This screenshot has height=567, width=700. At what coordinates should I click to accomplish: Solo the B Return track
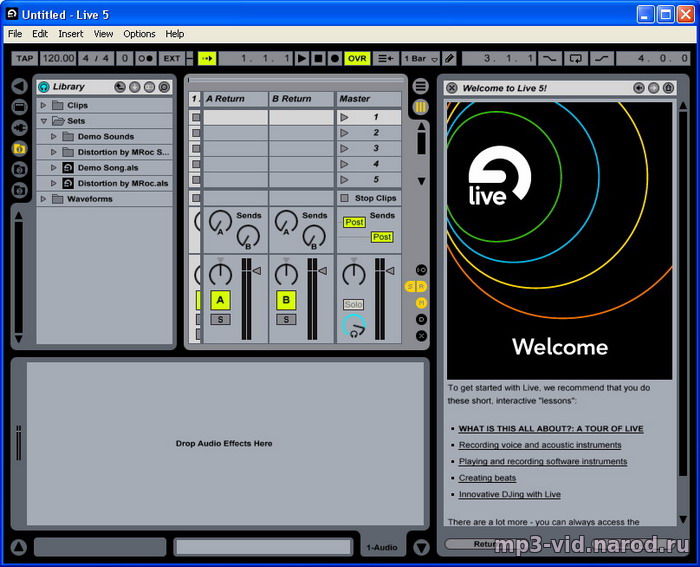tap(286, 320)
